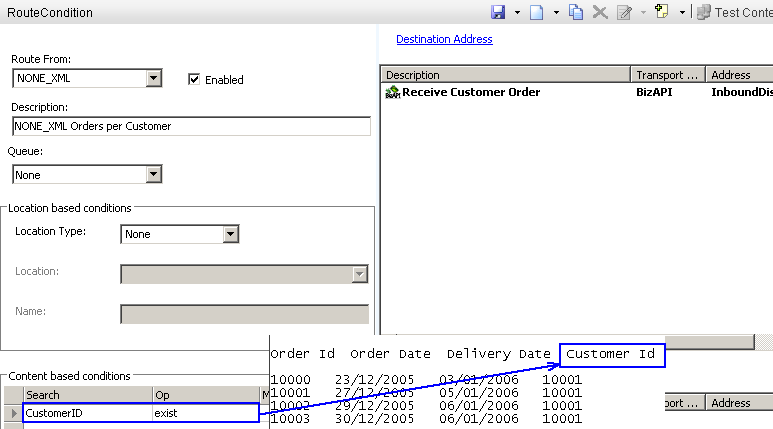The height and width of the screenshot is (429, 773).
Task: Click the Delete X icon
Action: click(x=600, y=12)
